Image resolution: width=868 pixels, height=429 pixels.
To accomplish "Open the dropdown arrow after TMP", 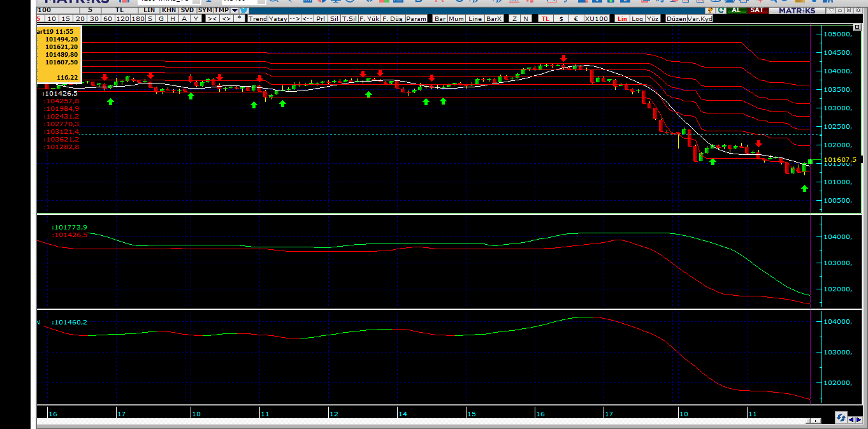I will 235,10.
